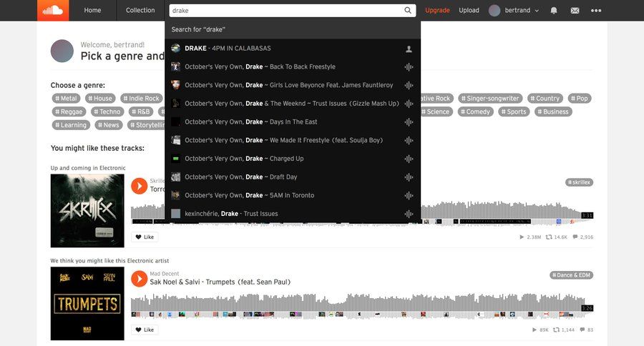Click the waveform icon beside 5AM In Toronto
This screenshot has width=644, height=346.
click(409, 195)
